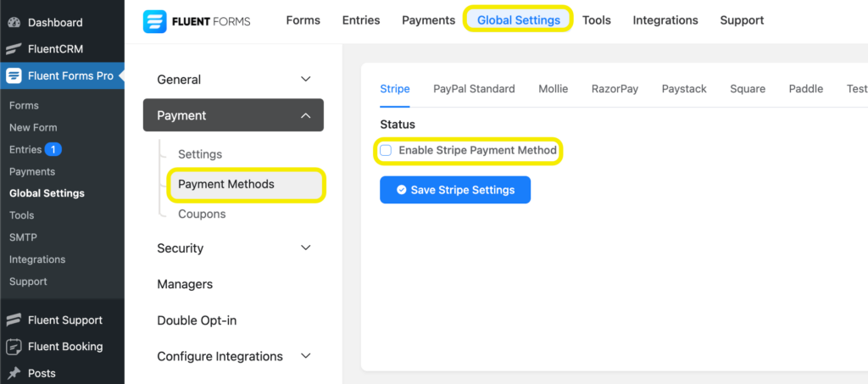
Task: Open the Forms top menu
Action: 303,20
